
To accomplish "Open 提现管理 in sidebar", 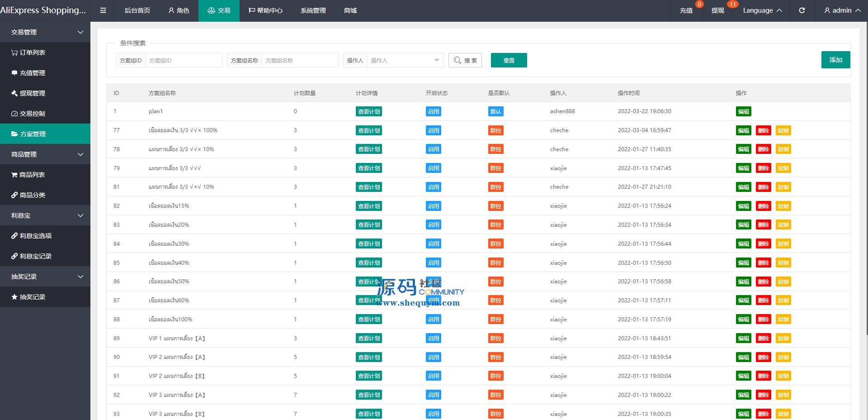I will coord(45,93).
